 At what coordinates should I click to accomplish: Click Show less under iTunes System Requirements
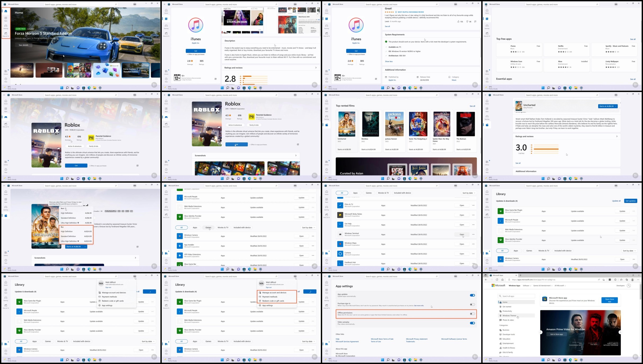coord(389,62)
